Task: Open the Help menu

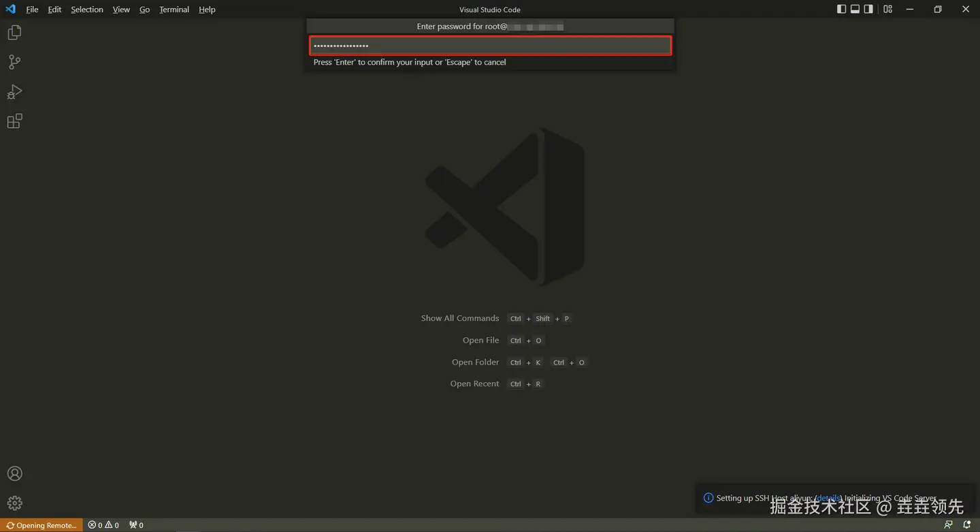Action: (207, 10)
